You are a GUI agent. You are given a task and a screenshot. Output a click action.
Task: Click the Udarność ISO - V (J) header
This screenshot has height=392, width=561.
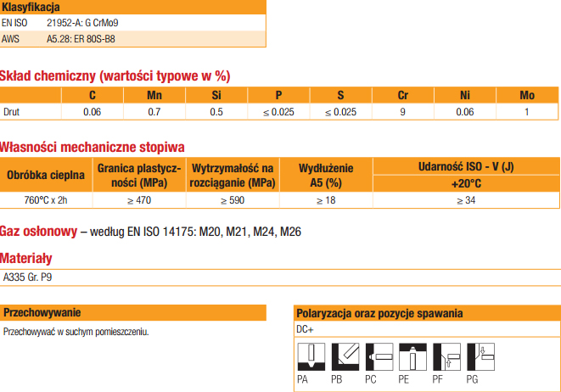[x=466, y=167]
